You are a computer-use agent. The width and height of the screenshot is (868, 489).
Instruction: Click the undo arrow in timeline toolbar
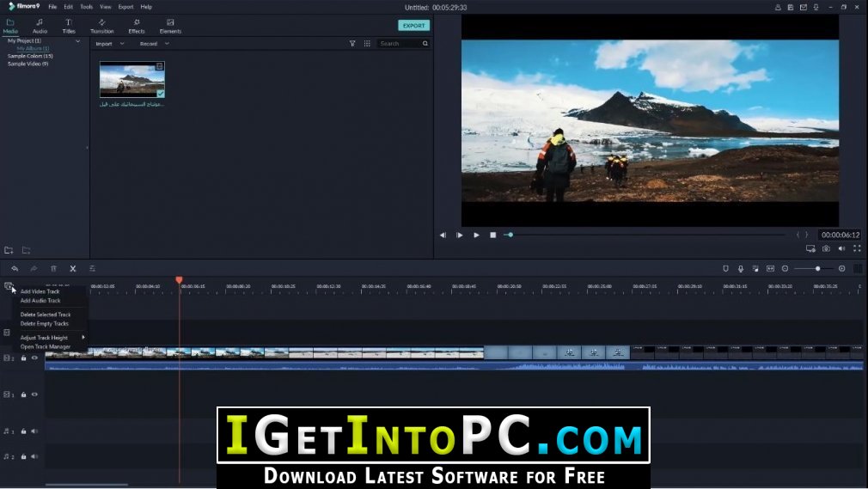point(15,269)
